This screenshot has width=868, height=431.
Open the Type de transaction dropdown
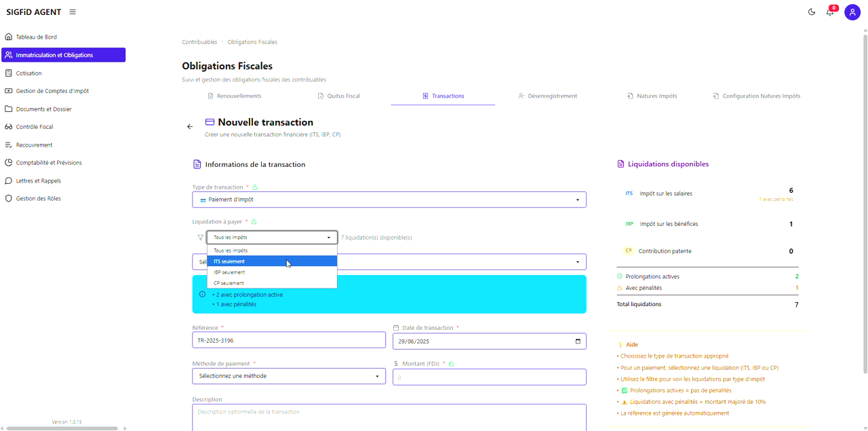[389, 200]
